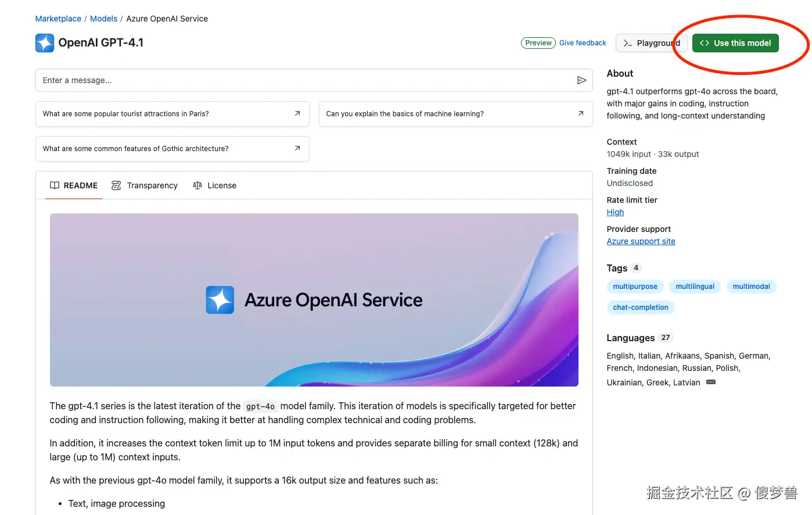Click the About heading

pos(620,73)
